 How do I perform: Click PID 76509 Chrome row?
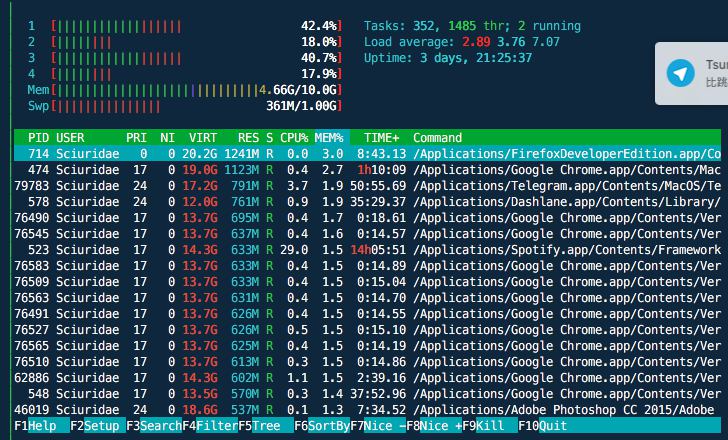point(367,282)
